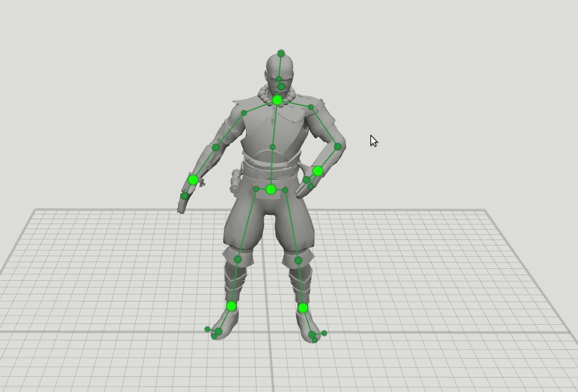Select the joint at top of head
Screen dimensions: 578x392
(281, 53)
